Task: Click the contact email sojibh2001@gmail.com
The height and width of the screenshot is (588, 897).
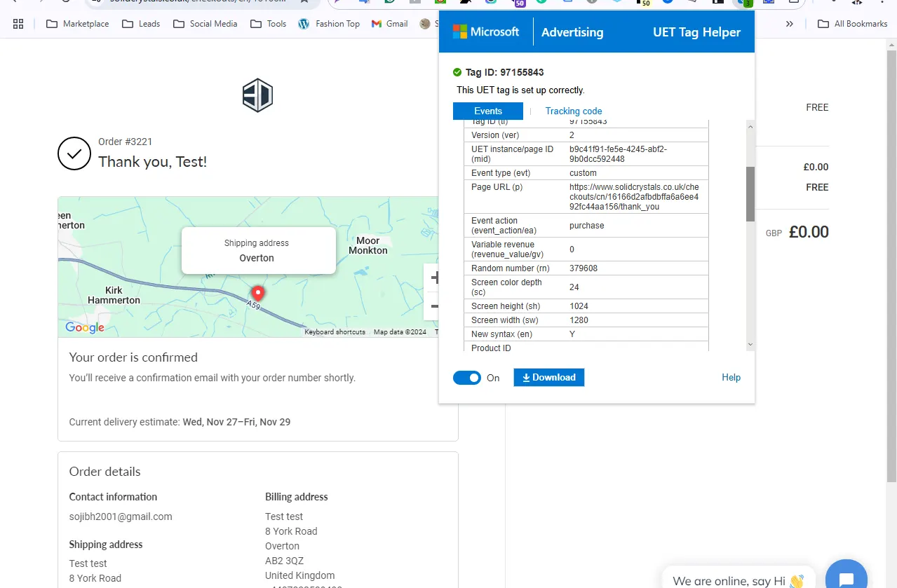Action: 121,517
